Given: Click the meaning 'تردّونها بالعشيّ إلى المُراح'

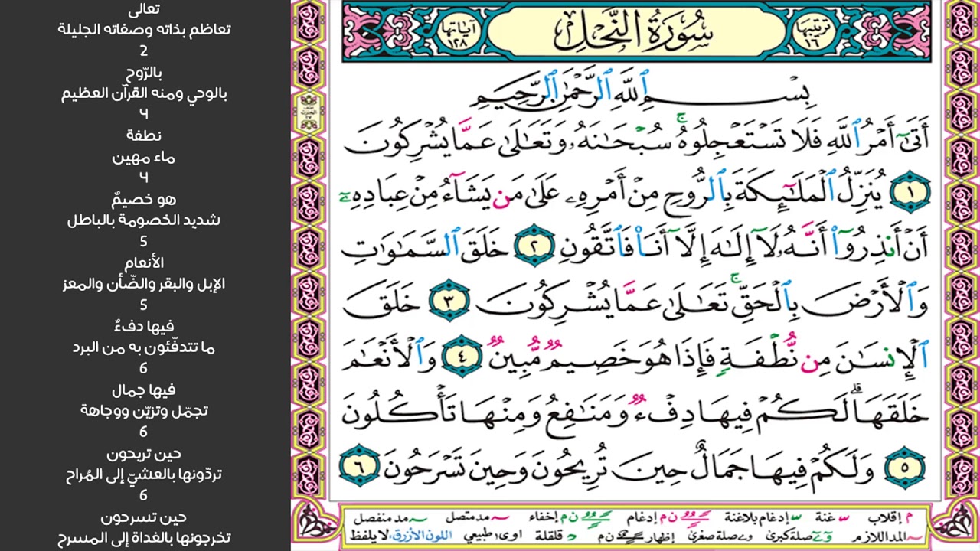Looking at the screenshot, I should click(x=144, y=474).
